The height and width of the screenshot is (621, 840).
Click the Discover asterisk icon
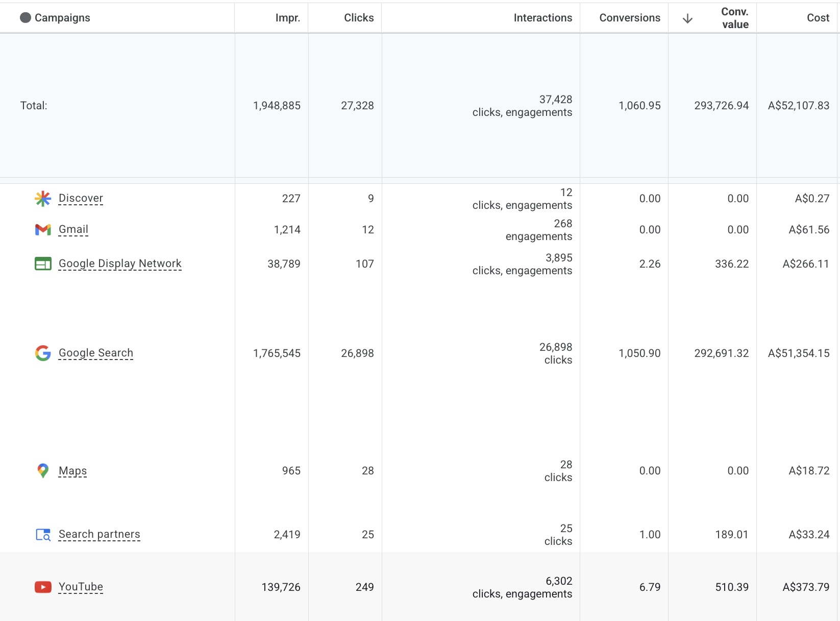[x=43, y=199]
